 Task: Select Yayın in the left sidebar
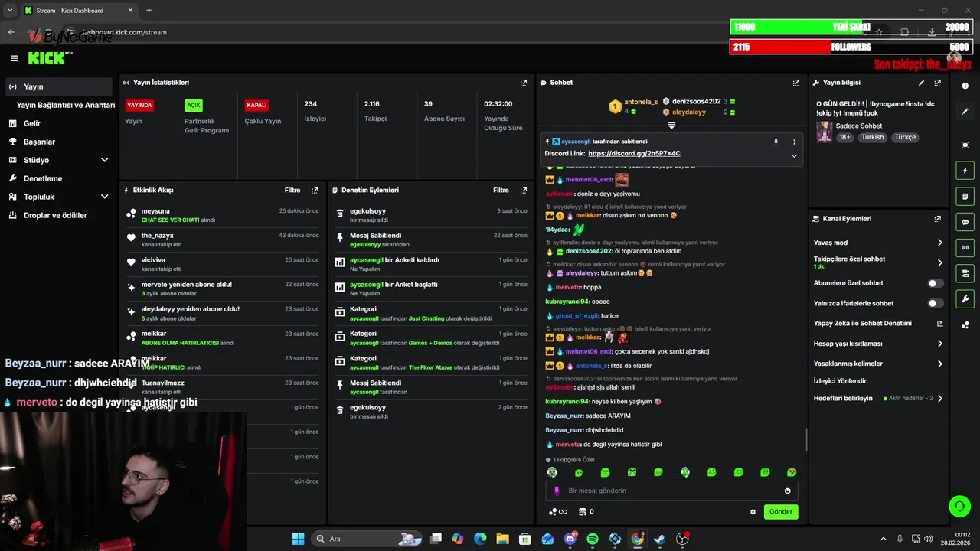pyautogui.click(x=59, y=86)
